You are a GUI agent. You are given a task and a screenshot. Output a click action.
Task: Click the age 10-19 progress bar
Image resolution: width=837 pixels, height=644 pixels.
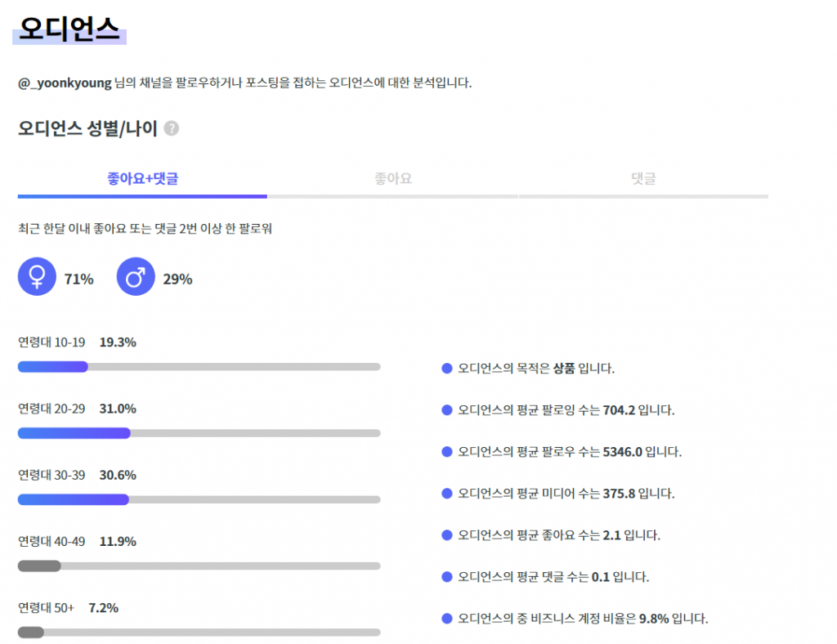[x=199, y=367]
